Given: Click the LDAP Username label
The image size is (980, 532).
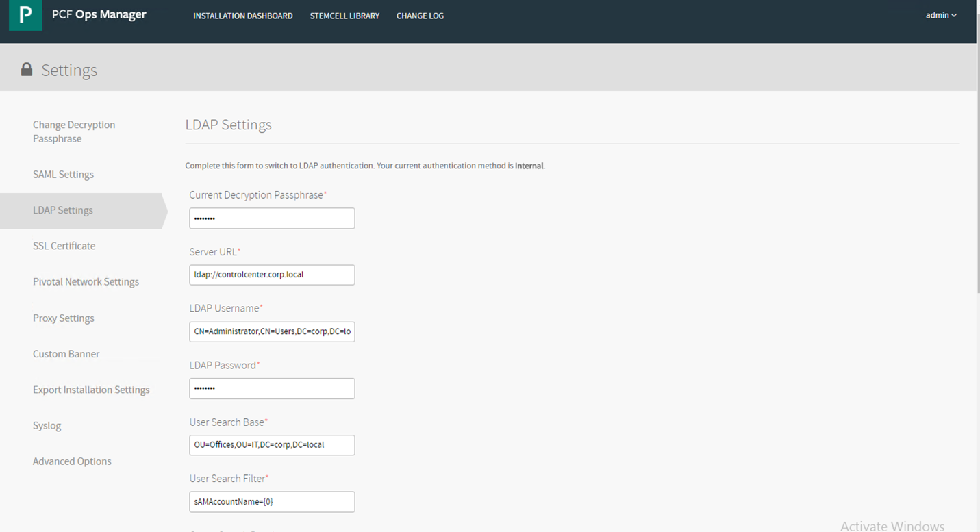Looking at the screenshot, I should coord(226,309).
